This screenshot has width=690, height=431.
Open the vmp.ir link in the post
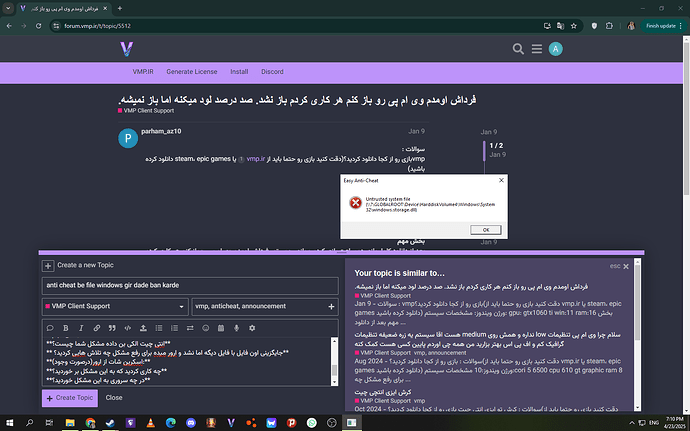256,159
